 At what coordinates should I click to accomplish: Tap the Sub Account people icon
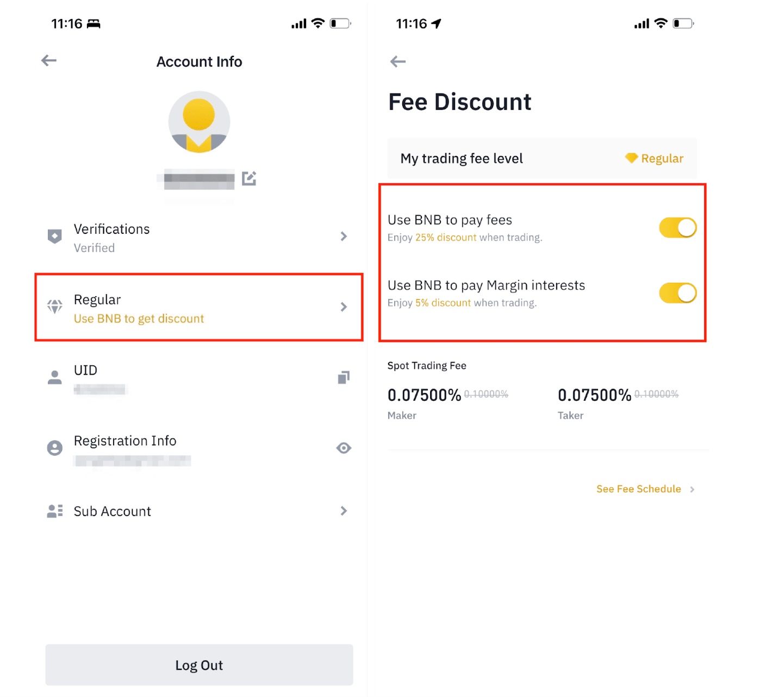pos(54,511)
